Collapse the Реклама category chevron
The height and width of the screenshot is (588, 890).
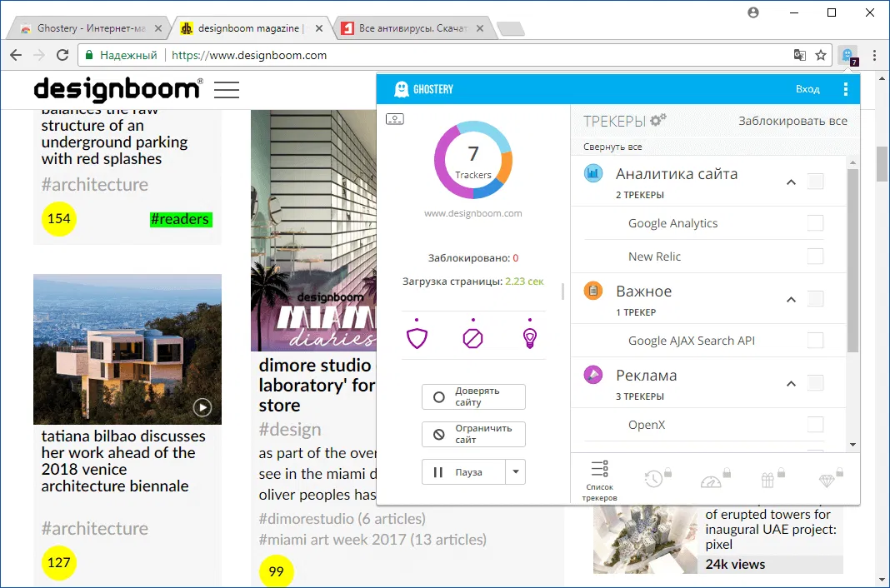point(790,383)
